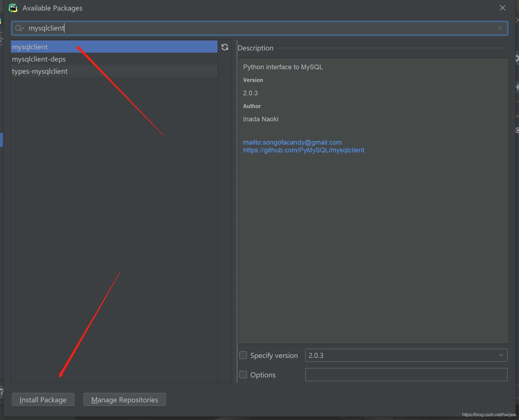Open the github PyMySQL/mysqlclient link
519x420 pixels.
(x=304, y=150)
